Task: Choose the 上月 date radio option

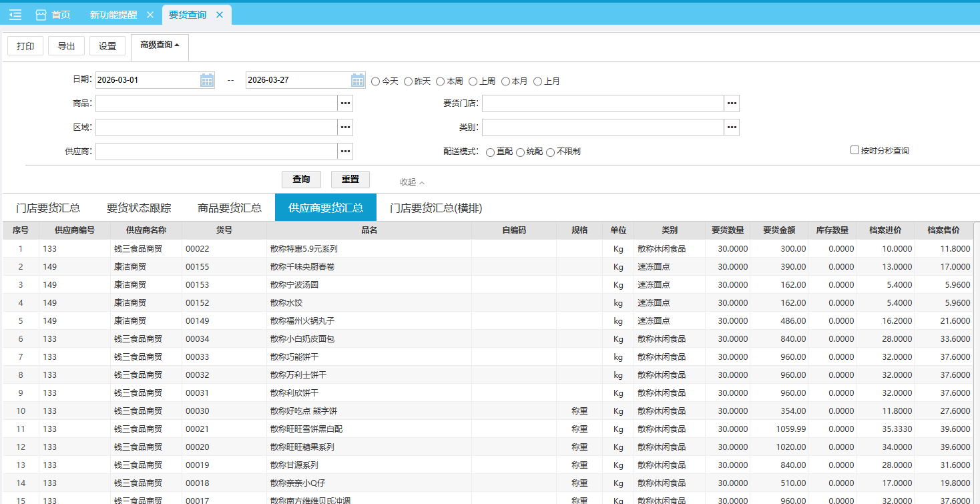Action: pos(537,81)
